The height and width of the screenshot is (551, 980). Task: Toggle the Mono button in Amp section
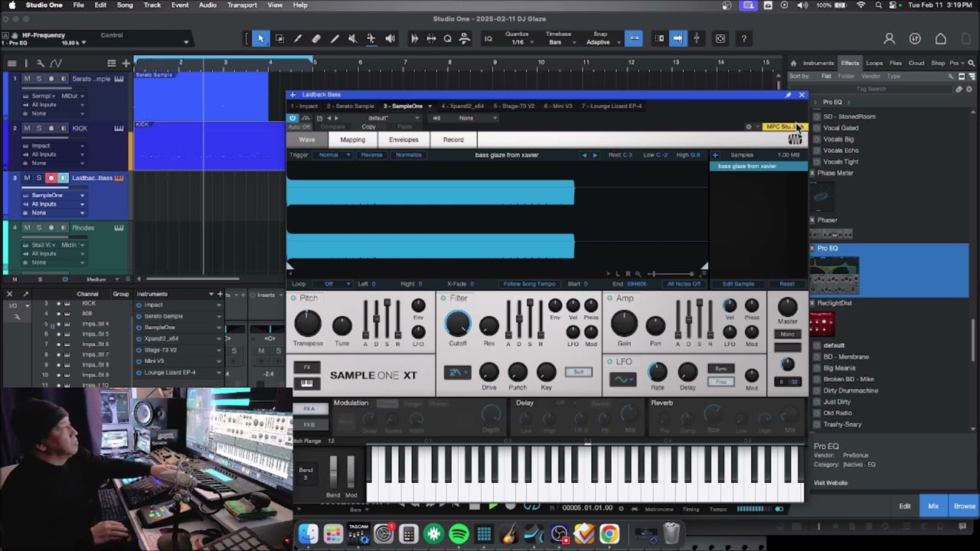[787, 334]
